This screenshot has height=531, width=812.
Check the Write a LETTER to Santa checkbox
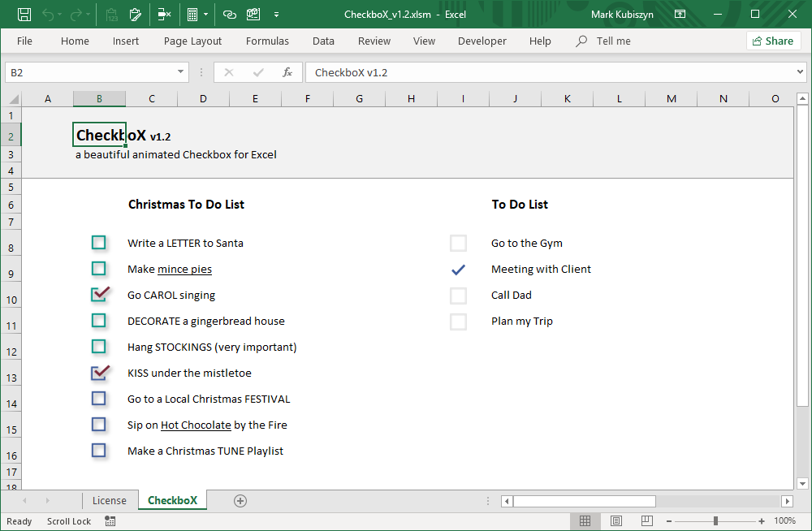coord(99,243)
